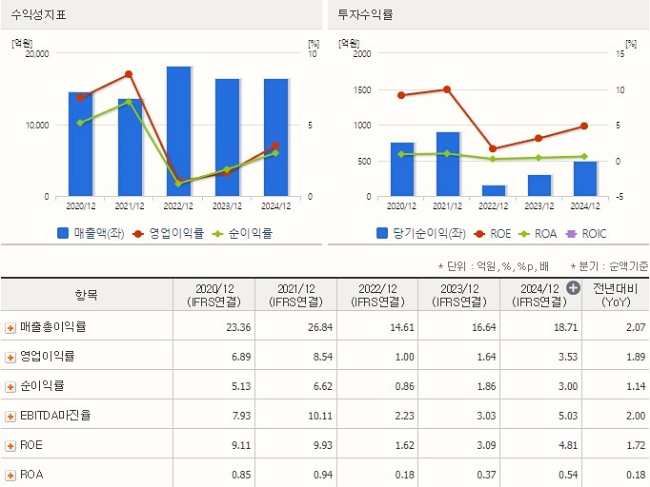This screenshot has width=650, height=487.
Task: Expand the ROE row plus icon
Action: click(x=10, y=446)
